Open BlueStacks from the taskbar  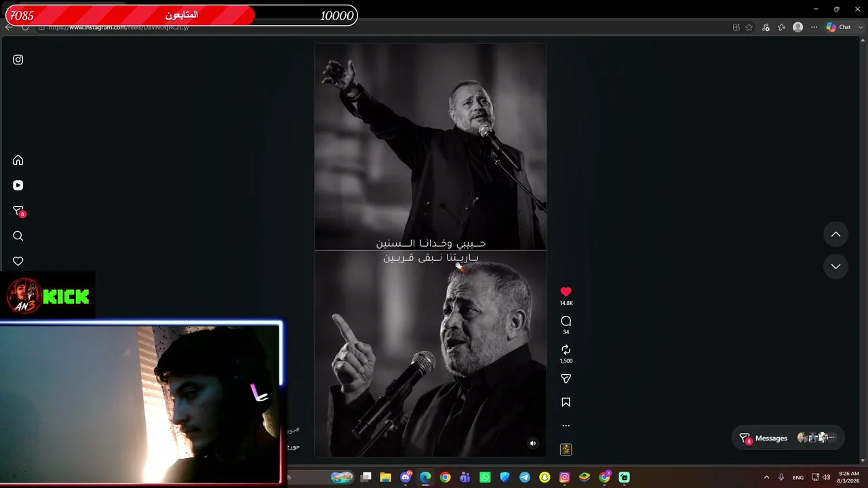pos(585,477)
